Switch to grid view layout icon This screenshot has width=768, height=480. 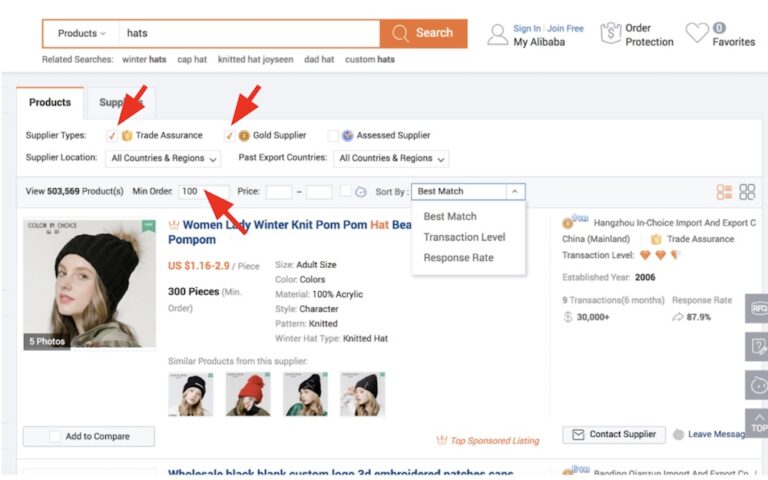(x=747, y=192)
